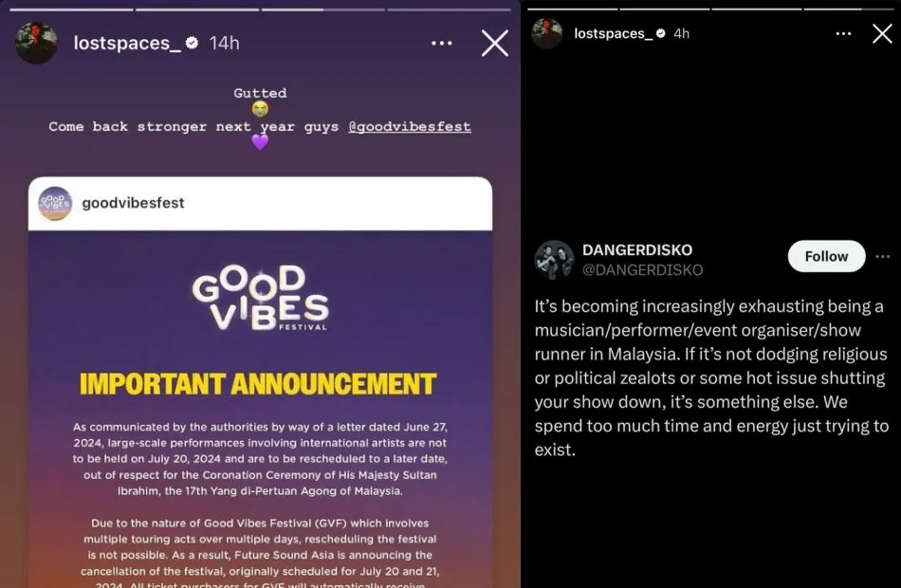Jump to second segment of right story progress bar

[664, 9]
